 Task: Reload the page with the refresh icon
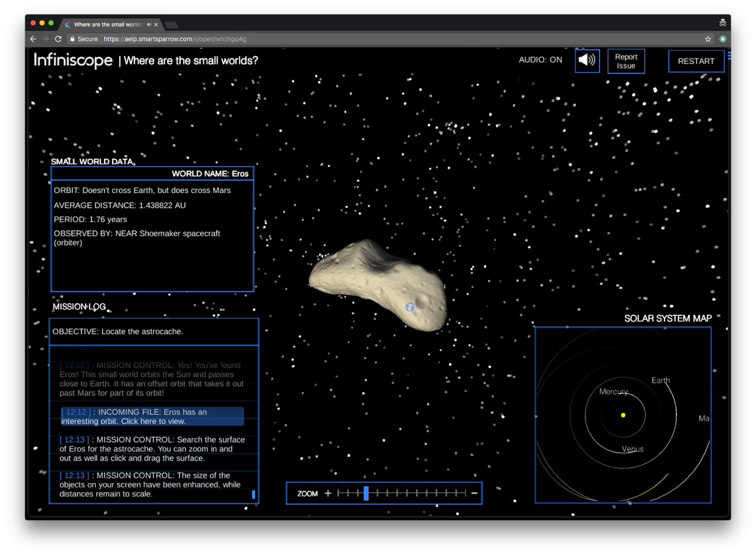[58, 39]
